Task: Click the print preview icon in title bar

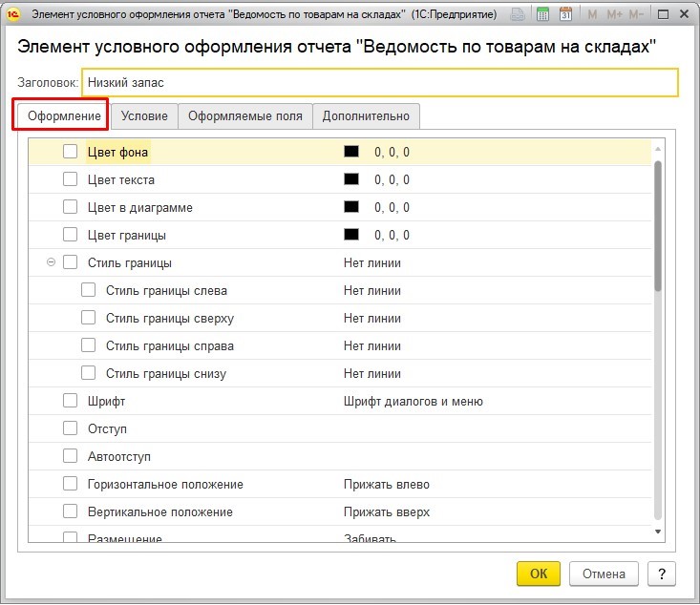Action: pyautogui.click(x=518, y=14)
